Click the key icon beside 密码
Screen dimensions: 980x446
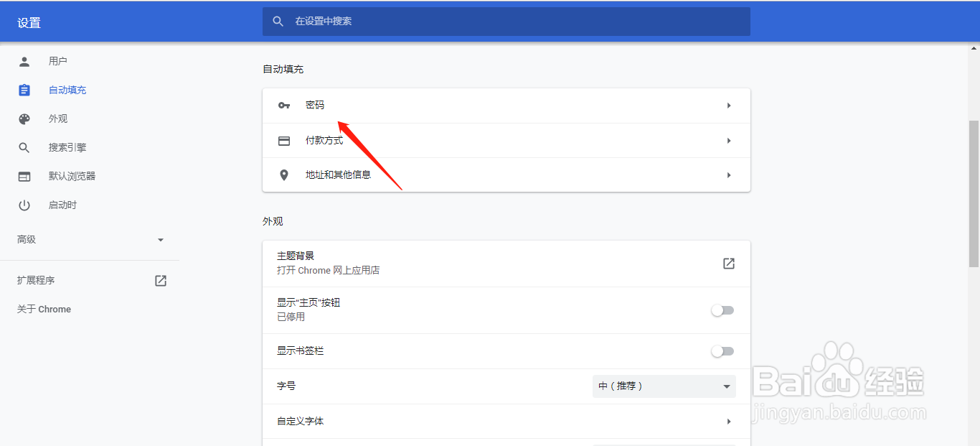[x=284, y=106]
